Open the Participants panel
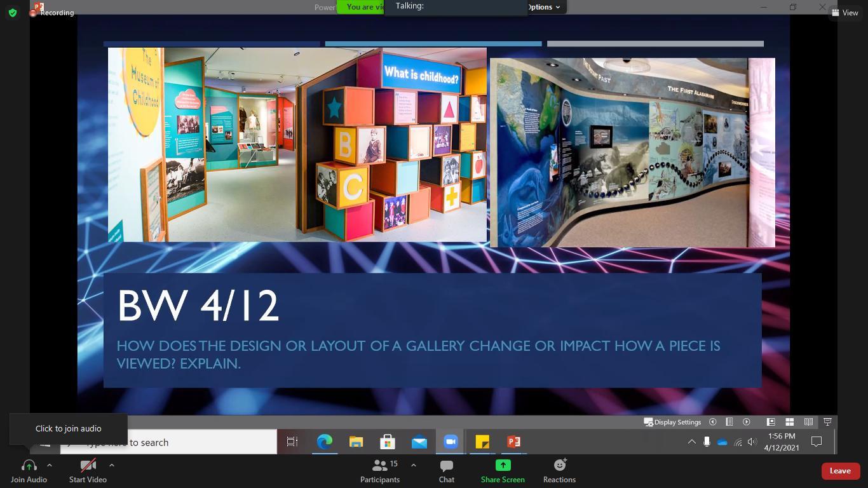868x488 pixels. (x=380, y=471)
